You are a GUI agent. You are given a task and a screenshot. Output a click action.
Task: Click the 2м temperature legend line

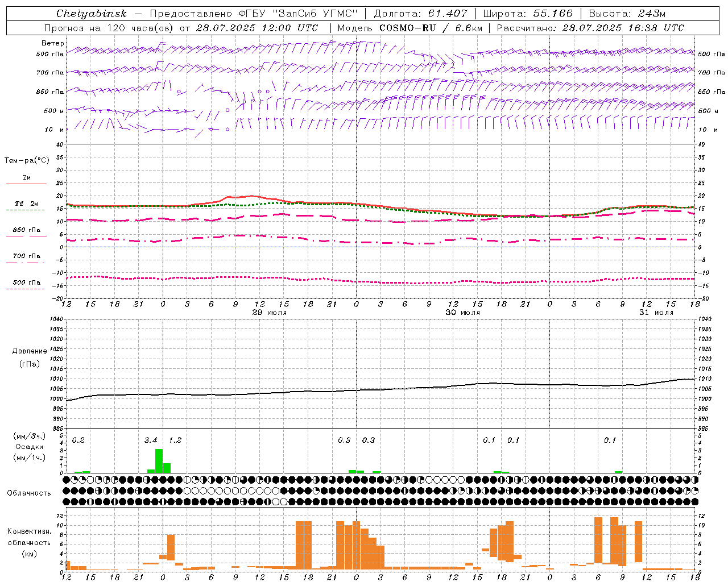click(26, 180)
